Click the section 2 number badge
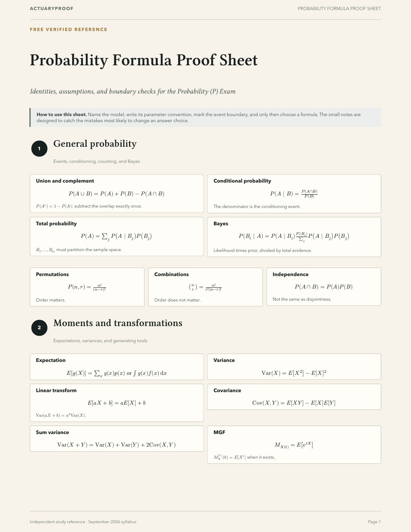This screenshot has height=532, width=411. [x=39, y=328]
